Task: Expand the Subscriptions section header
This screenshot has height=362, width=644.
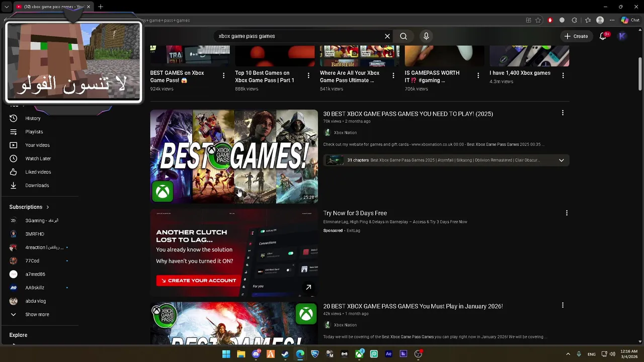Action: click(29, 207)
